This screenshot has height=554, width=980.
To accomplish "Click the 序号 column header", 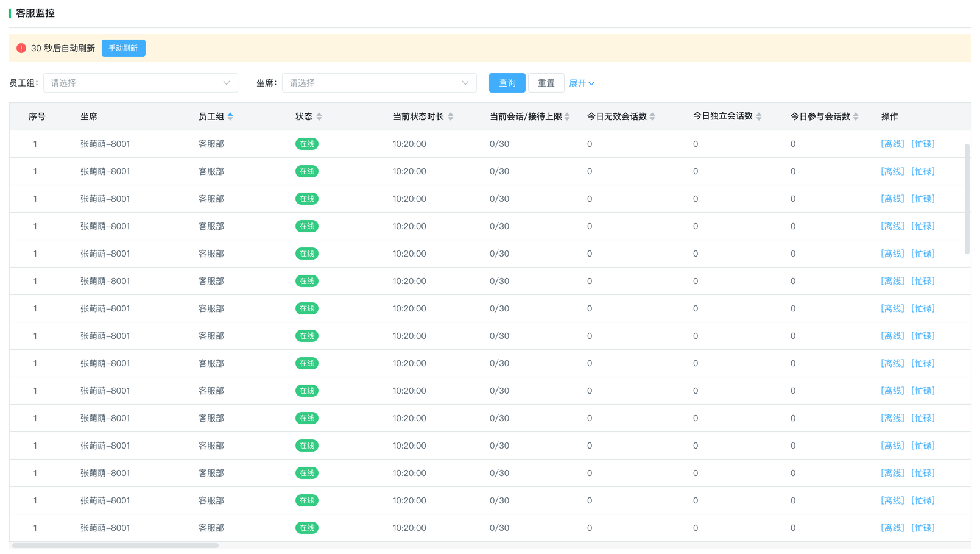I will click(37, 116).
